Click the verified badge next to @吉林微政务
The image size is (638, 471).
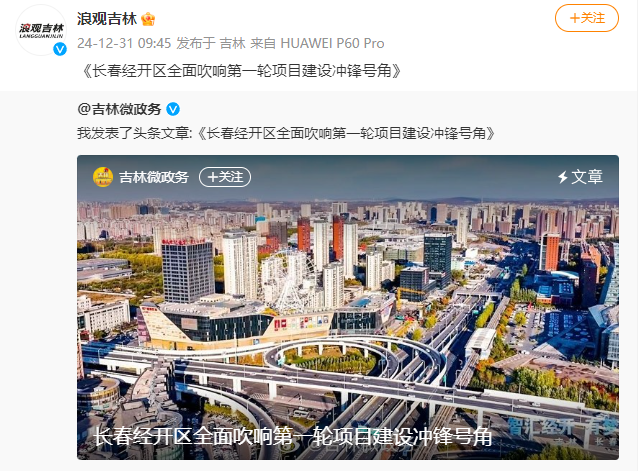coord(173,109)
